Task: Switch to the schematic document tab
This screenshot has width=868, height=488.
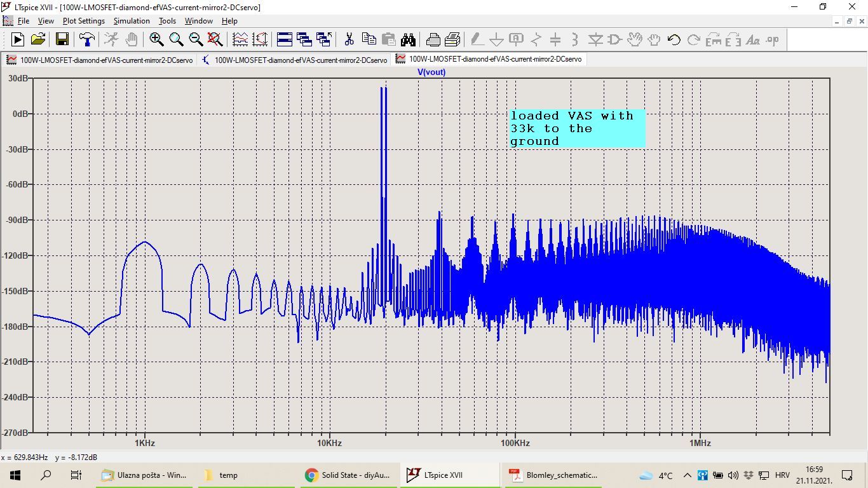Action: coord(294,60)
